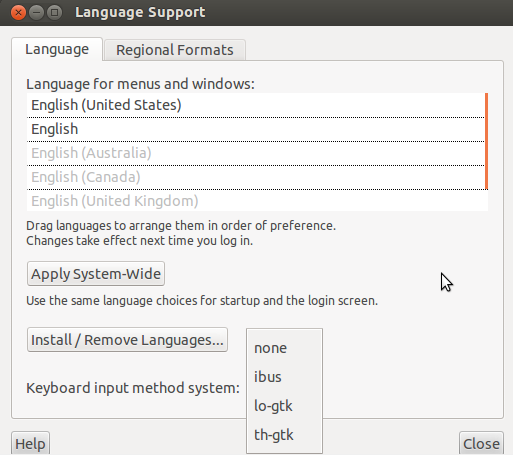Select the plain English language row
513x455 pixels.
pos(256,129)
